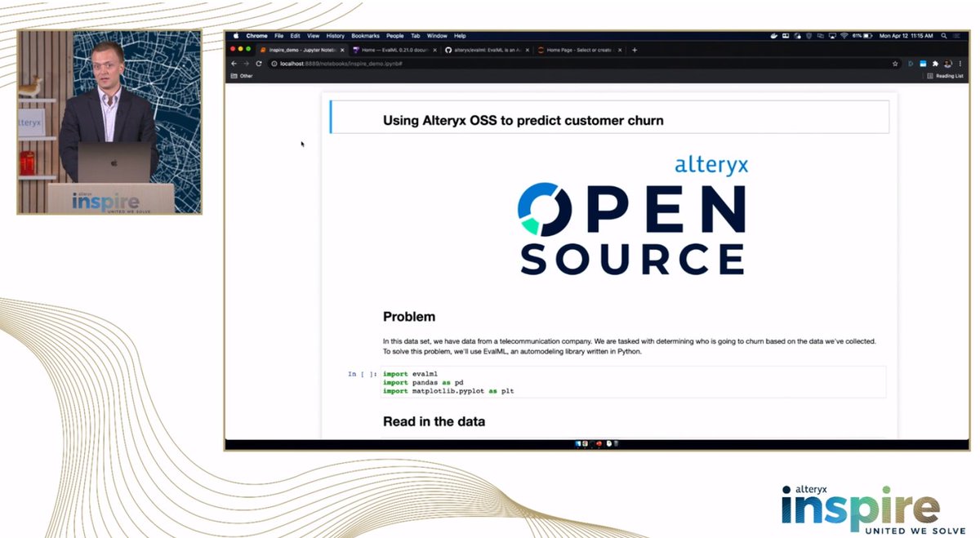
Task: Switch to the EvalML 0.21.0 documentation tab
Action: point(394,50)
